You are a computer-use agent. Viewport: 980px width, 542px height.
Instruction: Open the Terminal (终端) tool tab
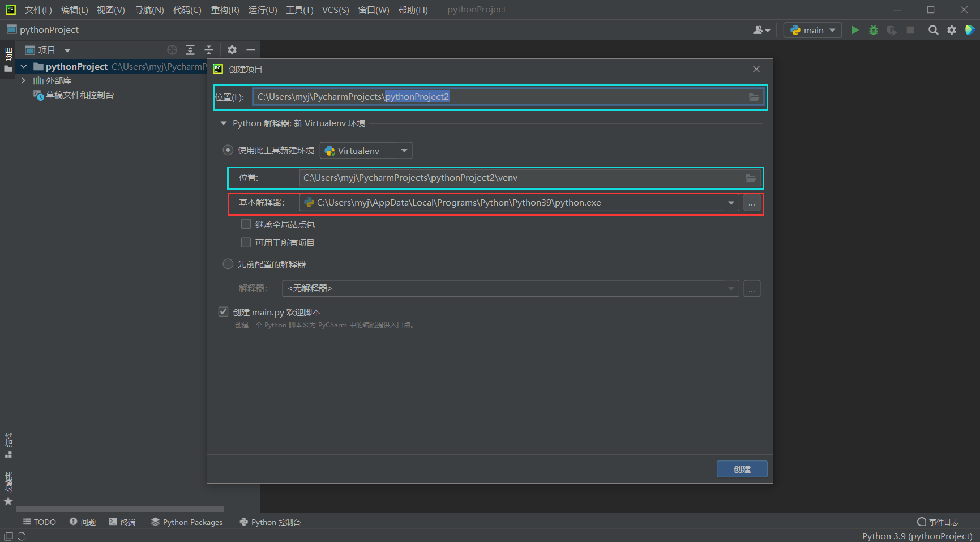(x=122, y=522)
